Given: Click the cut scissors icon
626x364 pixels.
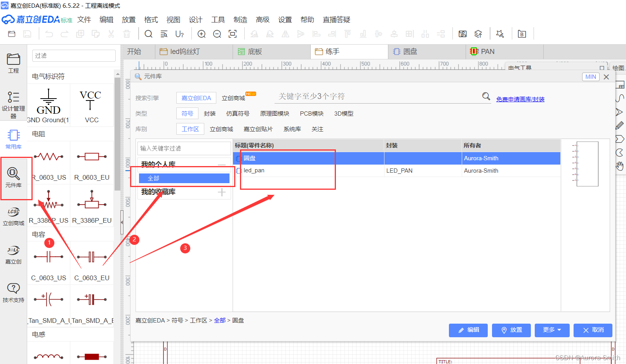Looking at the screenshot, I should [x=111, y=34].
